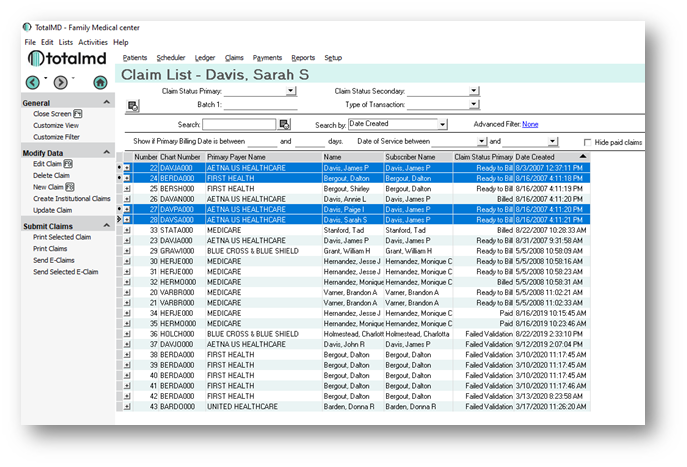
Task: Go to the Home screen icon
Action: pos(101,82)
